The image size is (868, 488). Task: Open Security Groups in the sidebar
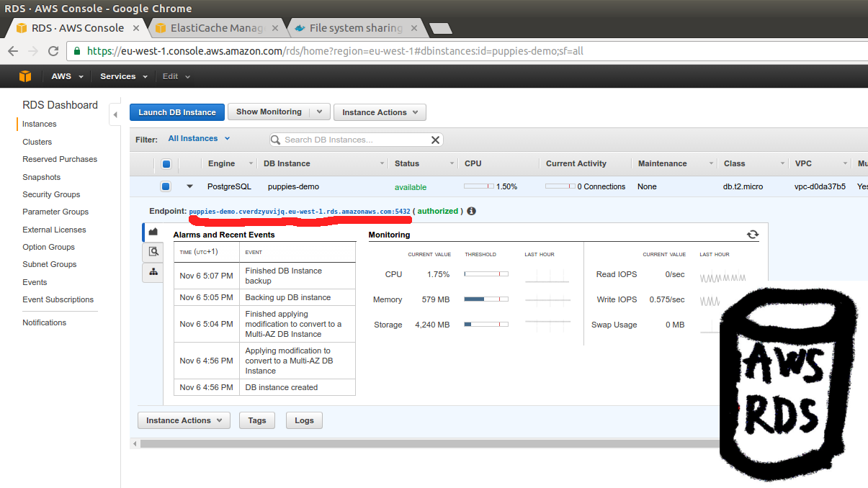(51, 194)
